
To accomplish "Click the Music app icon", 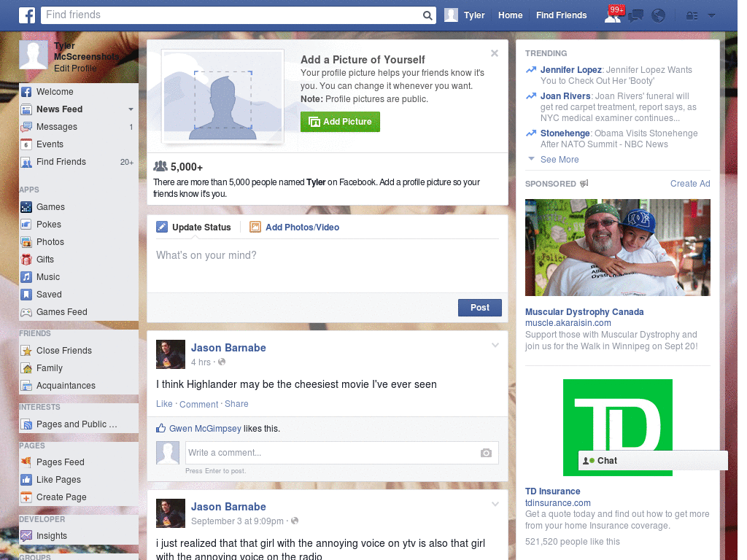I will tap(26, 277).
